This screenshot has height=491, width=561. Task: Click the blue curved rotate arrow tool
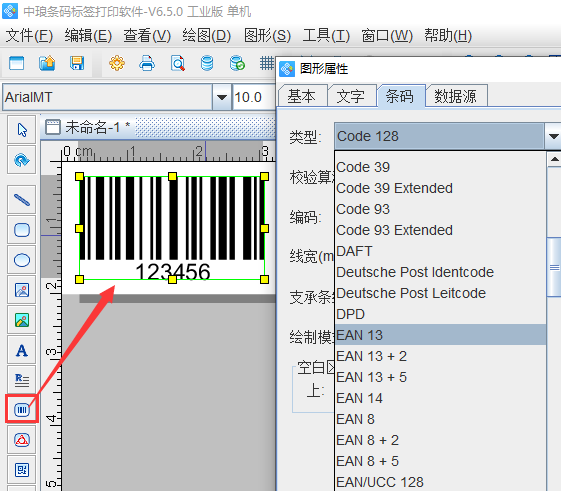[22, 160]
